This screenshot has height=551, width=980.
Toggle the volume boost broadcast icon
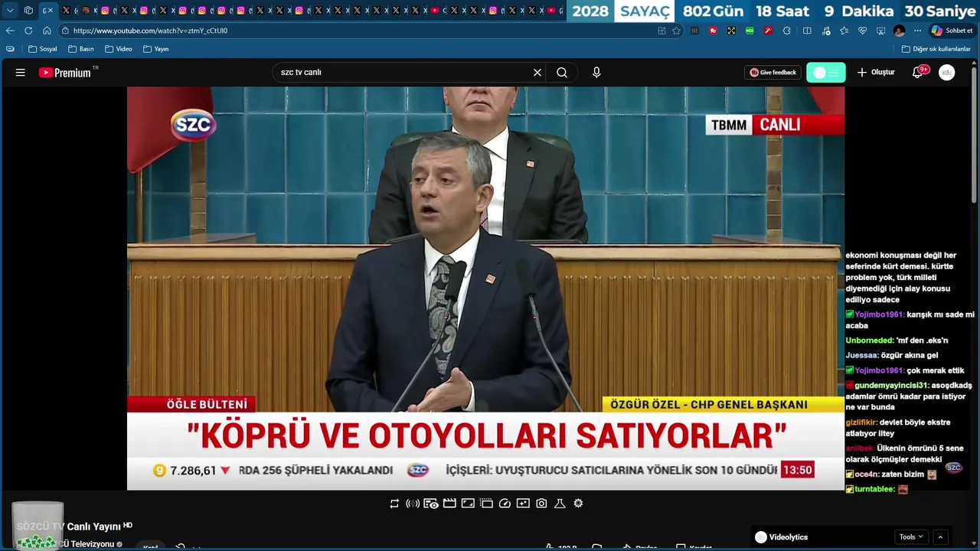point(413,504)
